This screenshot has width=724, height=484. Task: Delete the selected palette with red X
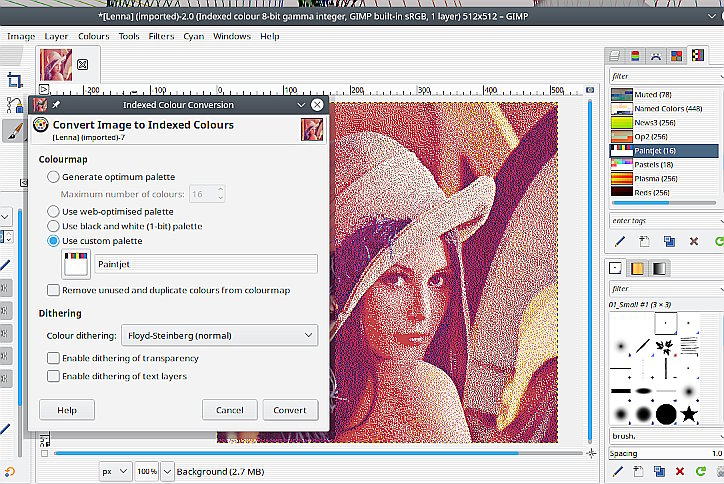[x=694, y=241]
